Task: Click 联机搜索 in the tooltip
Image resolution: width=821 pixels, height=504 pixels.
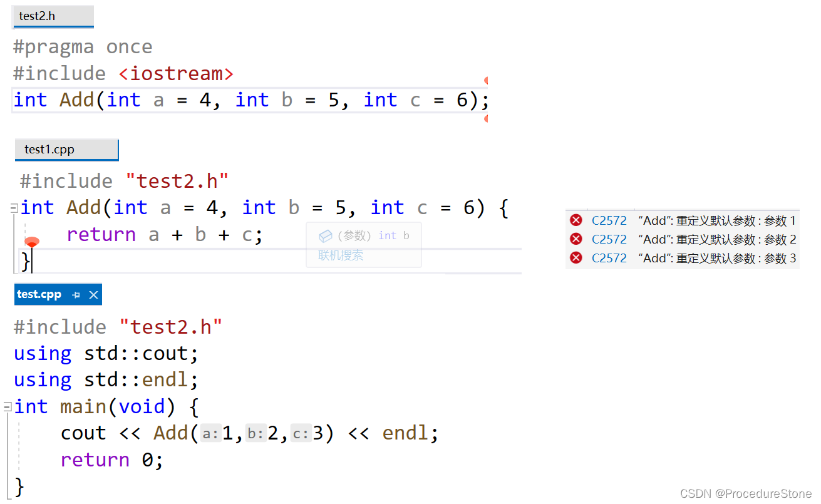Action: 341,255
